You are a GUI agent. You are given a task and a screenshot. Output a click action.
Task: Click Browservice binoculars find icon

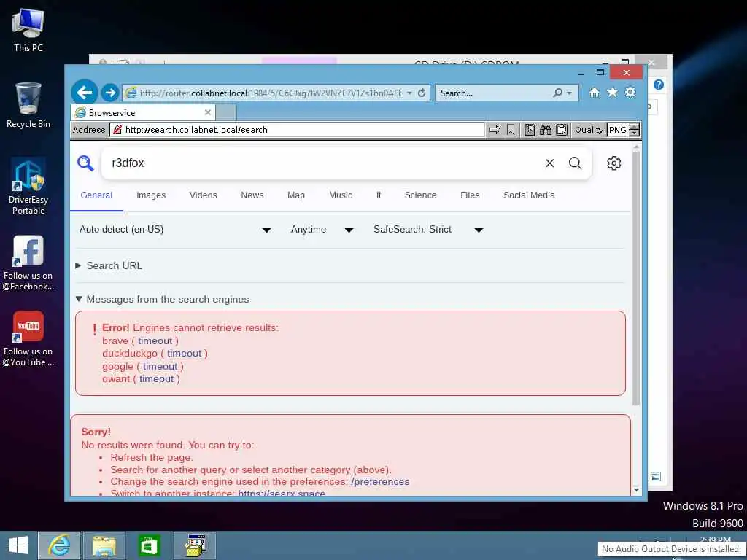click(546, 130)
